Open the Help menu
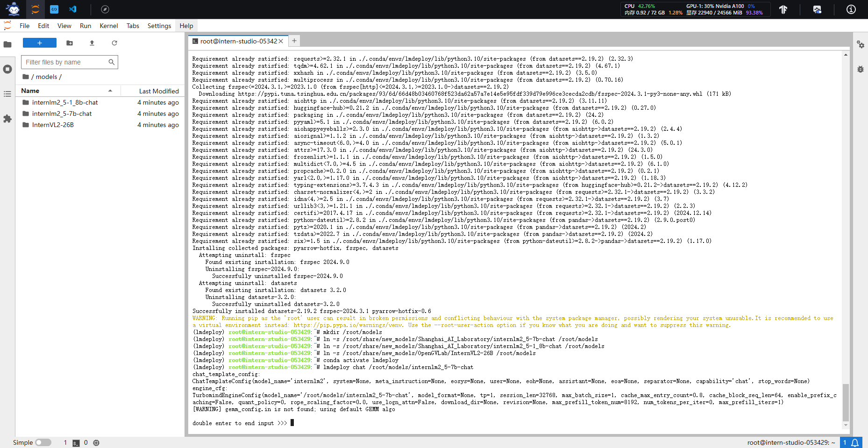 click(186, 26)
